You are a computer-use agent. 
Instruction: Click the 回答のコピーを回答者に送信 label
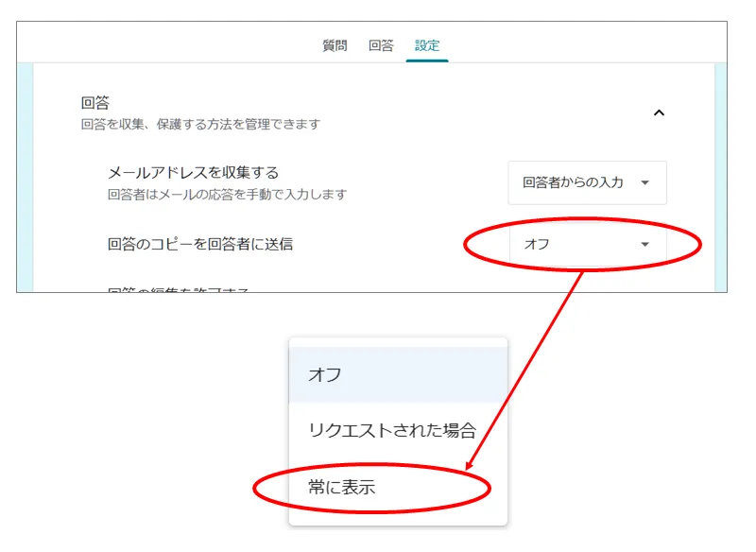tap(200, 244)
